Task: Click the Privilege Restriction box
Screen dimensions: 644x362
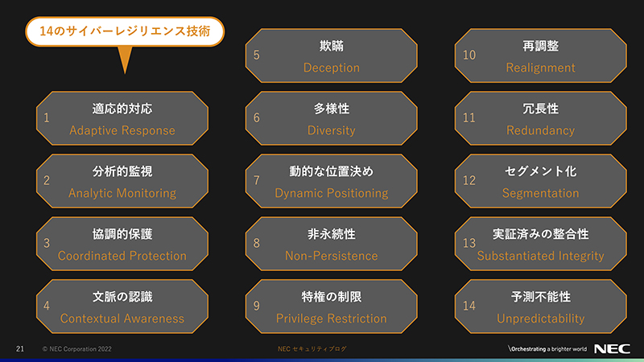Action: click(331, 307)
